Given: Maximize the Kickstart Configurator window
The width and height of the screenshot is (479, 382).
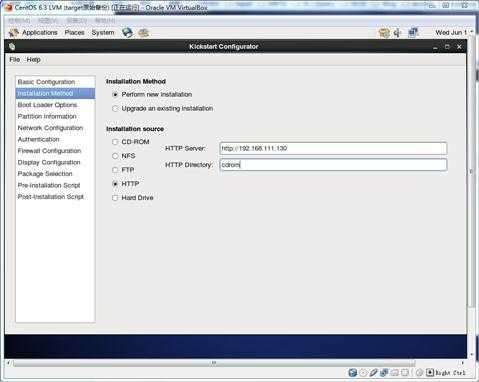Looking at the screenshot, I should point(447,47).
